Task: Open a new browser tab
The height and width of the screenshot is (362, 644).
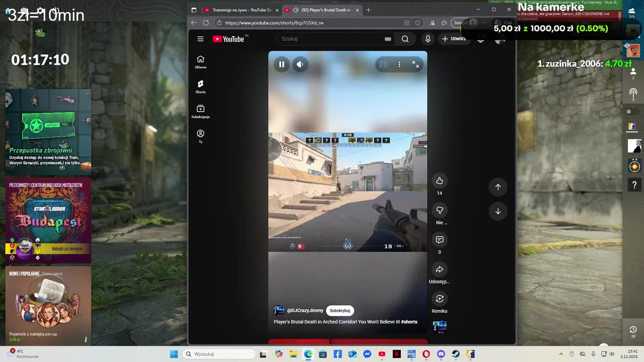Action: (x=368, y=10)
